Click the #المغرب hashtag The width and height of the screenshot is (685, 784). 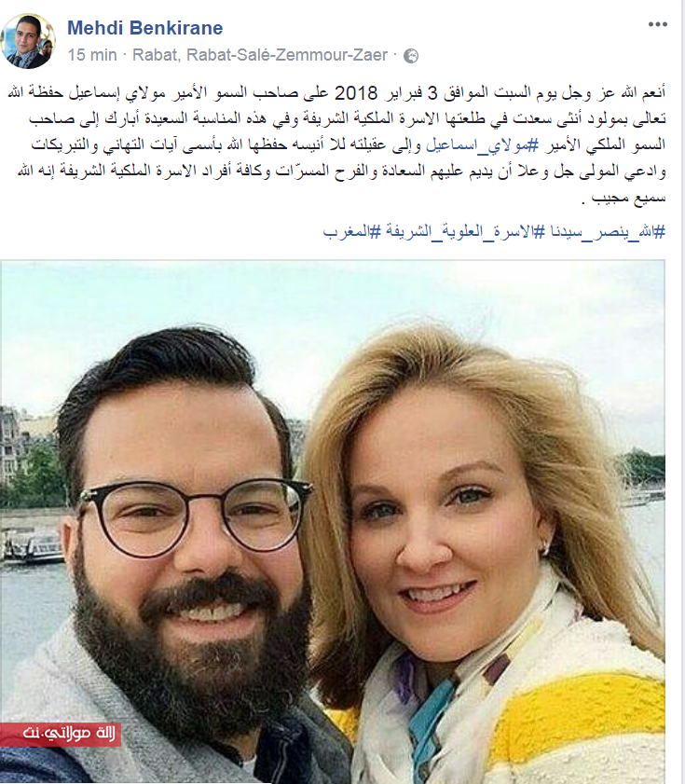click(x=351, y=231)
